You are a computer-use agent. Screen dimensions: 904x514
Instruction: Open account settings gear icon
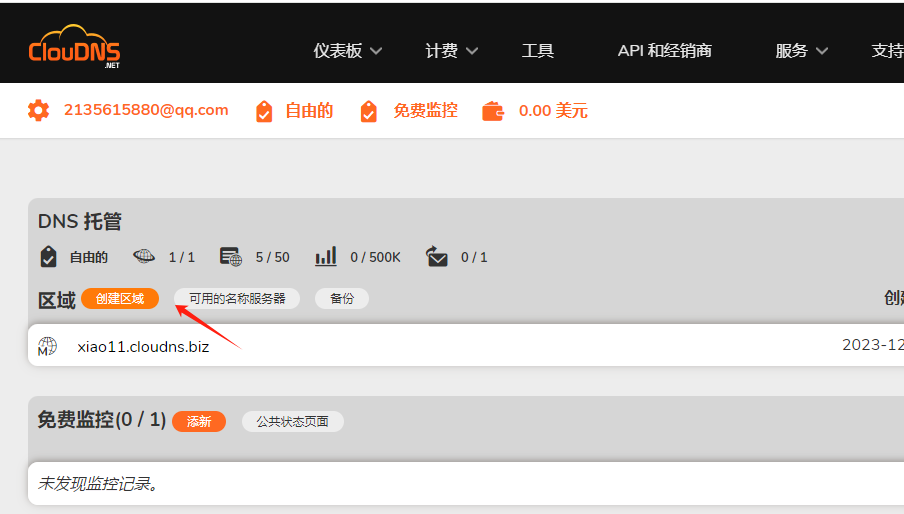pyautogui.click(x=39, y=110)
